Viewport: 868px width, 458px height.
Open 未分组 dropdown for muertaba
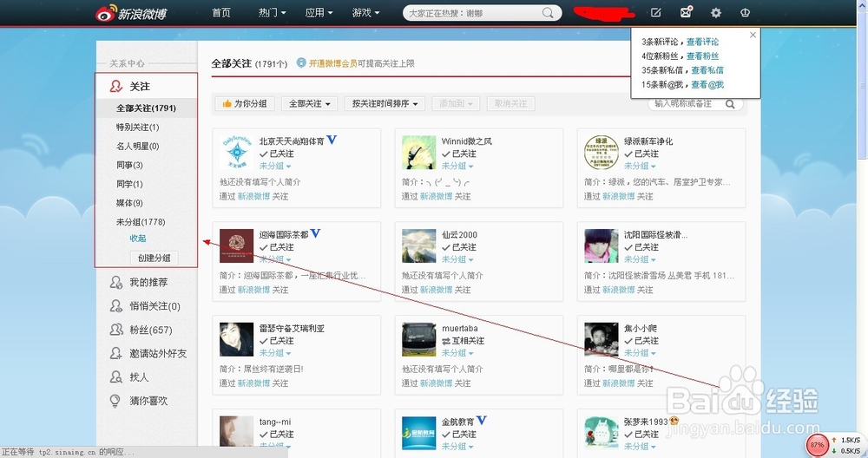click(457, 353)
